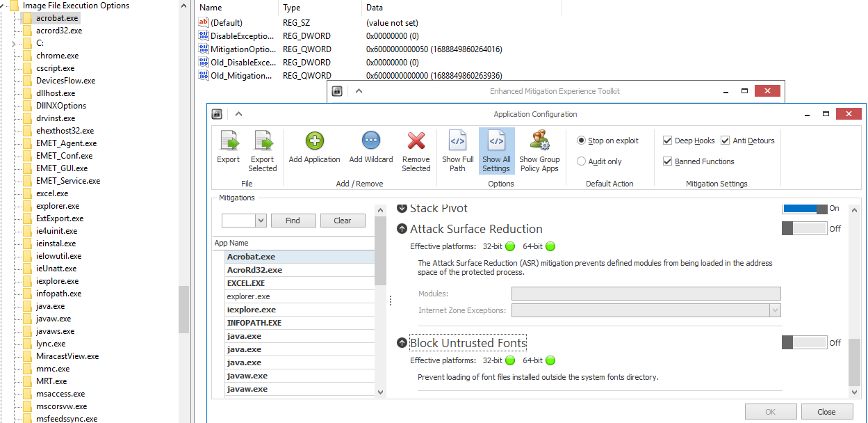The width and height of the screenshot is (868, 423).
Task: Click the DisableExceptionChain DWORD value icon
Action: click(204, 36)
